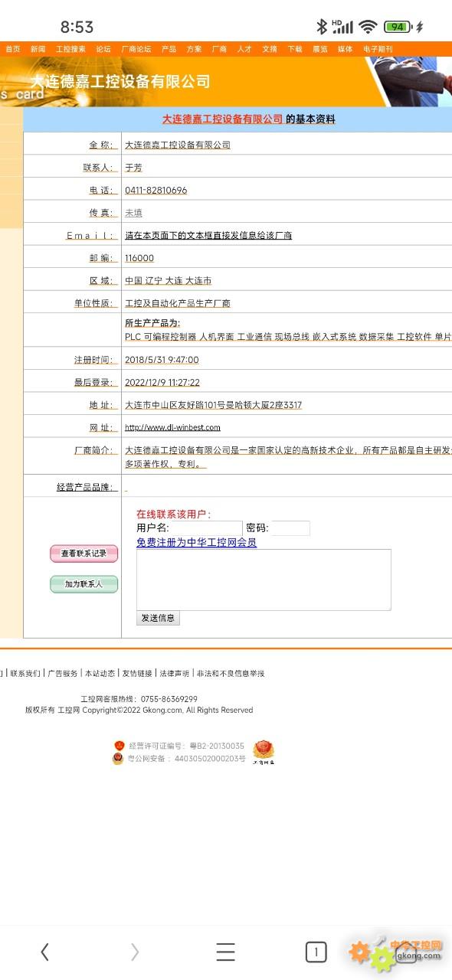Open the browser hamburger menu
Image resolution: width=452 pixels, height=980 pixels.
[x=225, y=952]
